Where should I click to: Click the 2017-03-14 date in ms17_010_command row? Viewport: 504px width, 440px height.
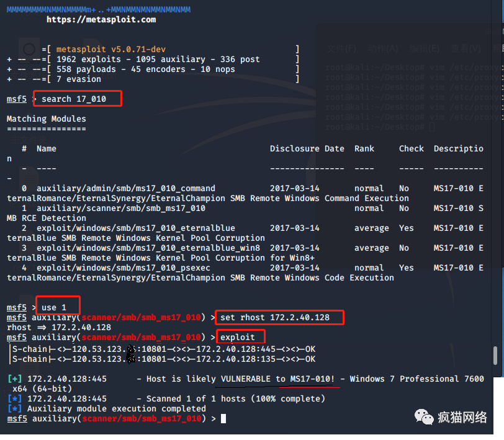pos(295,188)
